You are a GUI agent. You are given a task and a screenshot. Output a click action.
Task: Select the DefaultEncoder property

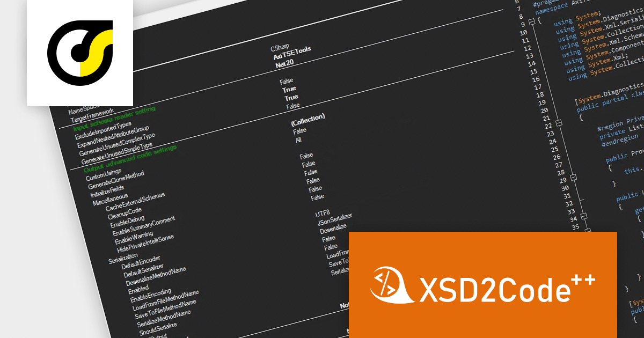141,262
